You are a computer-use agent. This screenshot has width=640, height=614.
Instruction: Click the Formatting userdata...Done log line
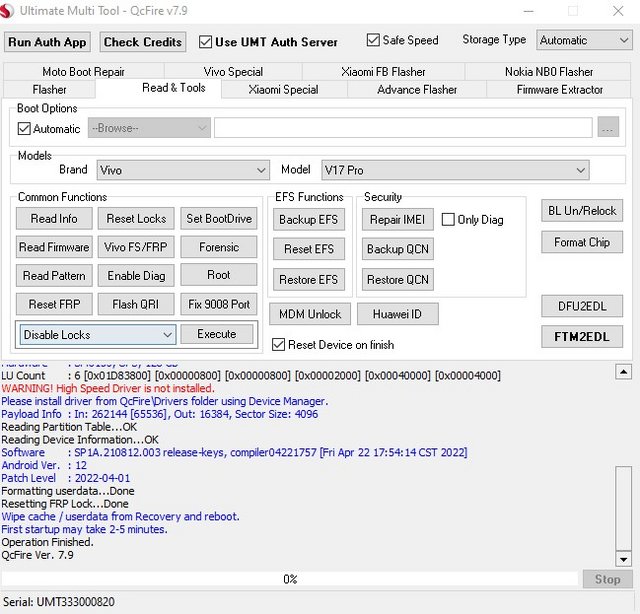pyautogui.click(x=68, y=491)
